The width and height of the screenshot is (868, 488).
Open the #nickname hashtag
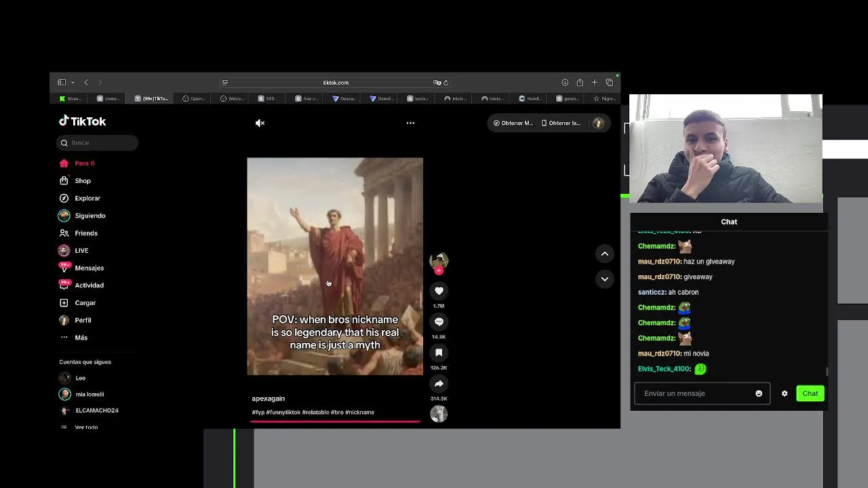(x=359, y=412)
